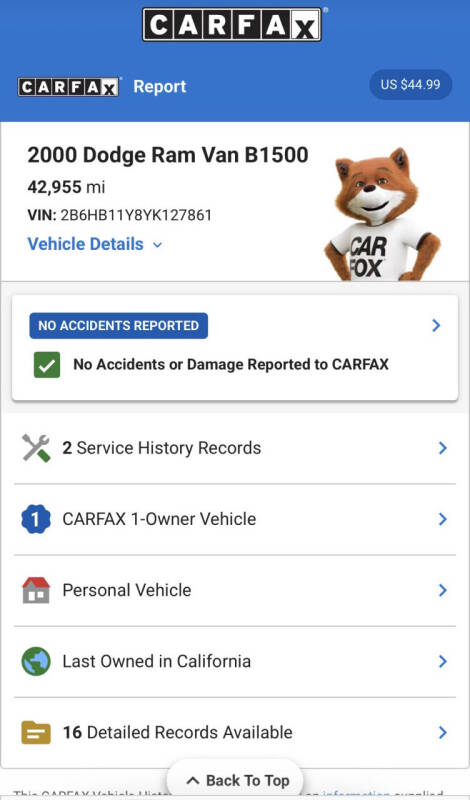470x800 pixels.
Task: Click the US $44.99 price button
Action: 411,85
